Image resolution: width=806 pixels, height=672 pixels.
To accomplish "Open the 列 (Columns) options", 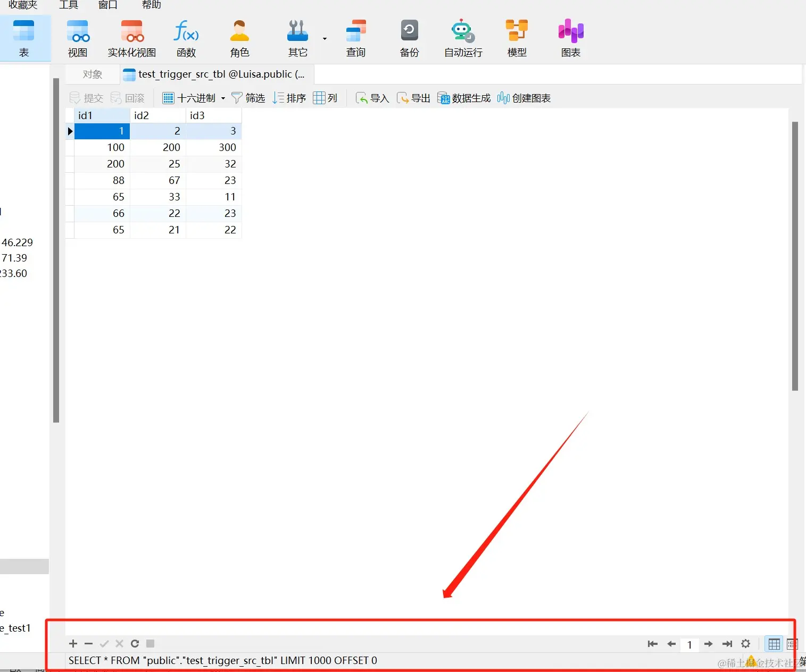I will click(x=325, y=98).
